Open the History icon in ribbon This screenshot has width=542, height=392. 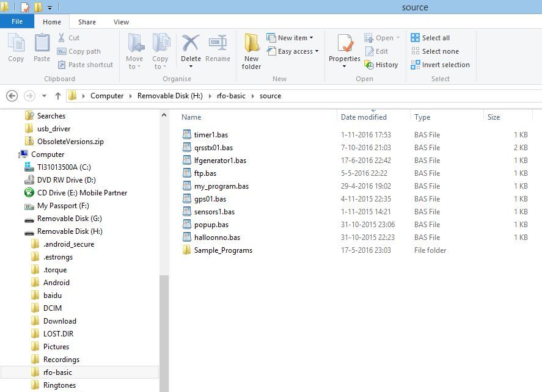(x=381, y=65)
